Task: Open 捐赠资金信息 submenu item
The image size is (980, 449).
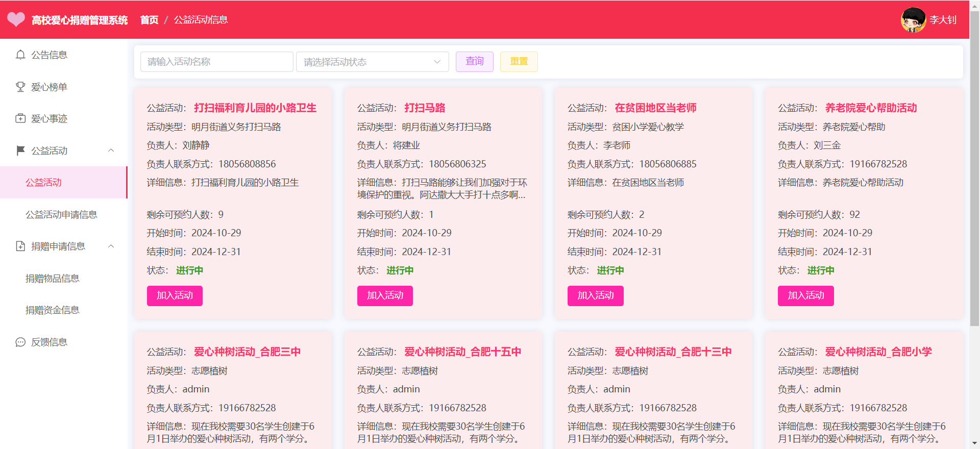Action: tap(64, 310)
